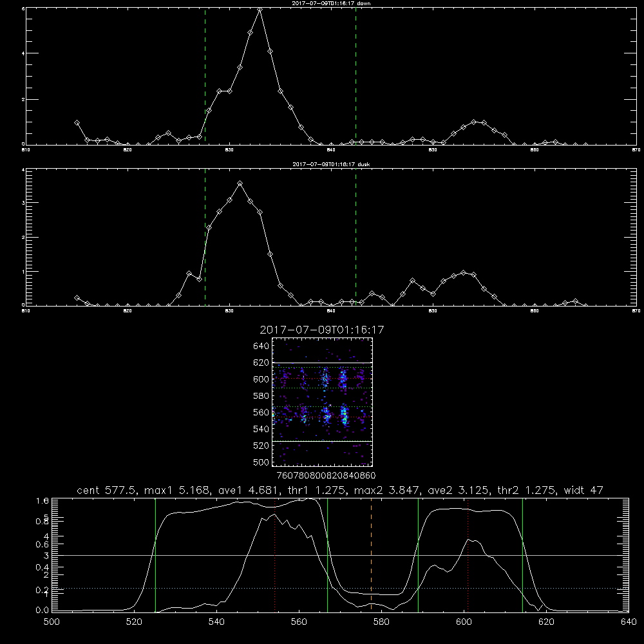This screenshot has width=644, height=644.
Task: Click the '540' label on profile plot x-axis
Action: [216, 622]
